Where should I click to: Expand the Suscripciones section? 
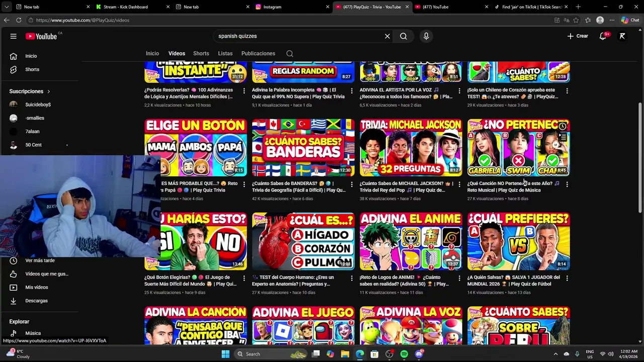[x=30, y=92]
